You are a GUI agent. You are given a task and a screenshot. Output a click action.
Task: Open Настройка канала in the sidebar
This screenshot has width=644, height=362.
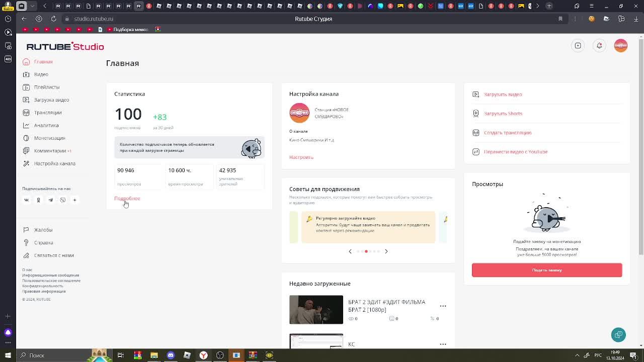(49, 163)
